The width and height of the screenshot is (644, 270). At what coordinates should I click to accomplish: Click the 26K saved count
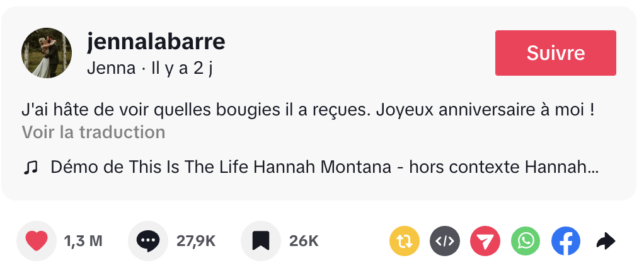(304, 241)
